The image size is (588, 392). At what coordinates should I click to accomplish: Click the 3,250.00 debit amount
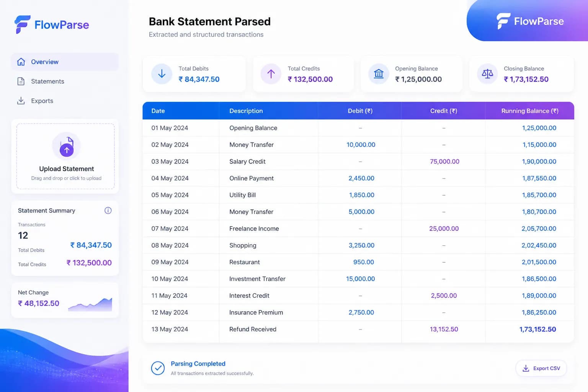(361, 245)
